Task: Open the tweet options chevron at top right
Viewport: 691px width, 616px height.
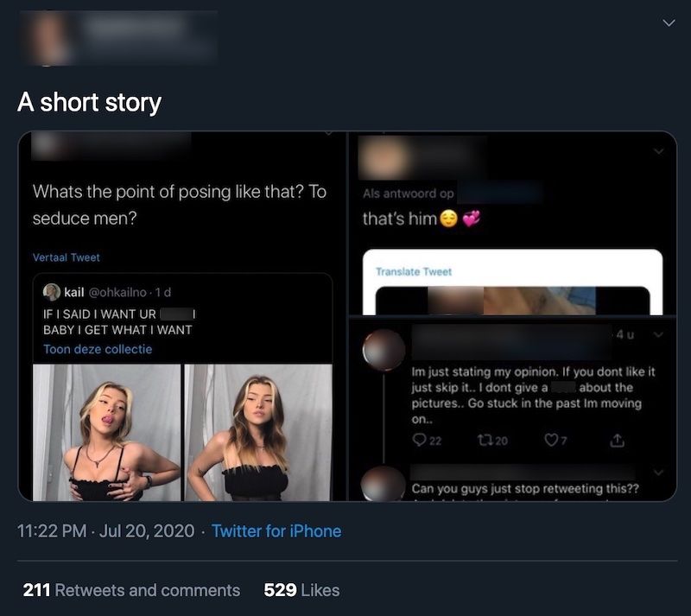Action: 668,24
